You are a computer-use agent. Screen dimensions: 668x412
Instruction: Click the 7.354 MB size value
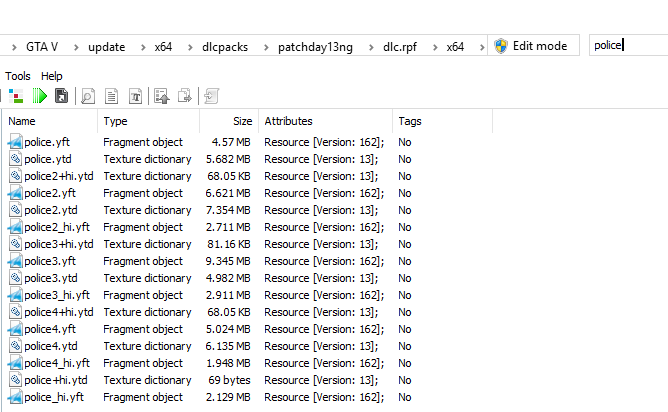228,210
